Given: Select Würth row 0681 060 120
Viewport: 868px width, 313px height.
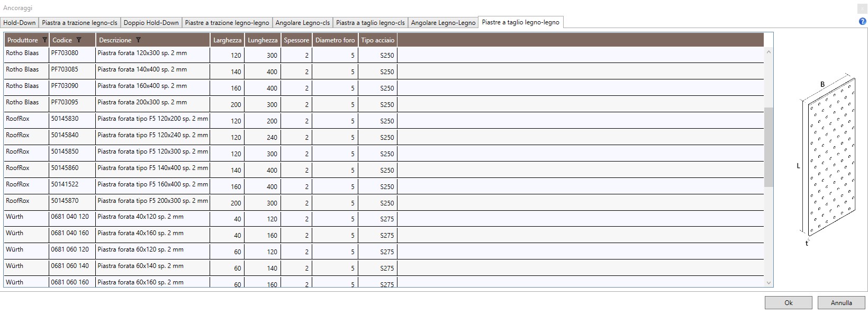Looking at the screenshot, I should 384,252.
